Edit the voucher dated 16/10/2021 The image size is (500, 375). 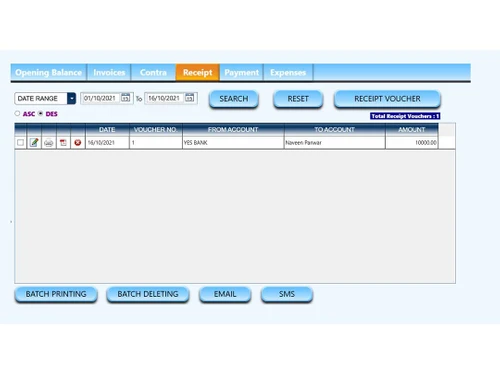pos(34,143)
